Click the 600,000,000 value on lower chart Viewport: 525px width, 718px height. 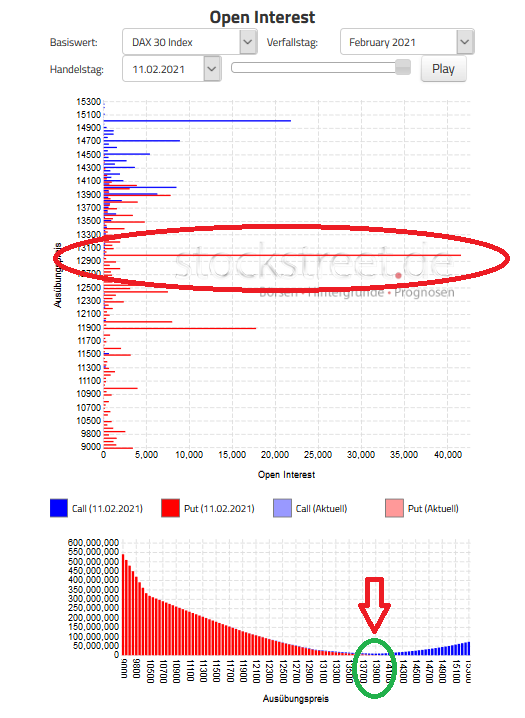93,543
